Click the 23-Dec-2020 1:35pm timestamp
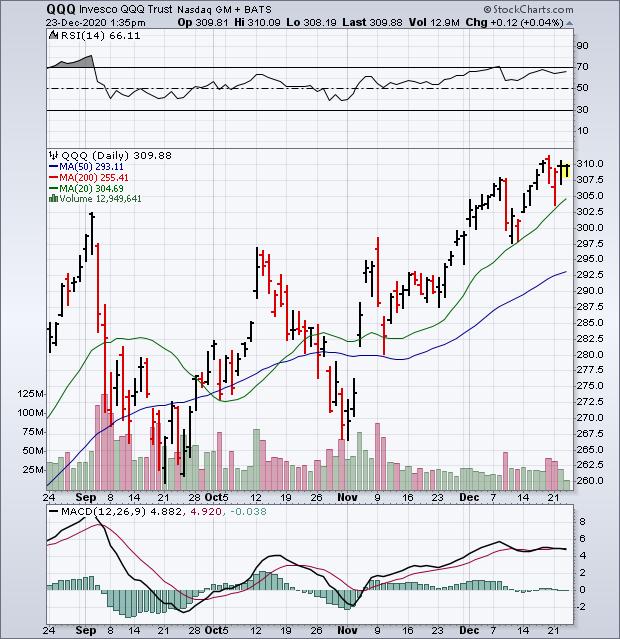 [x=95, y=22]
